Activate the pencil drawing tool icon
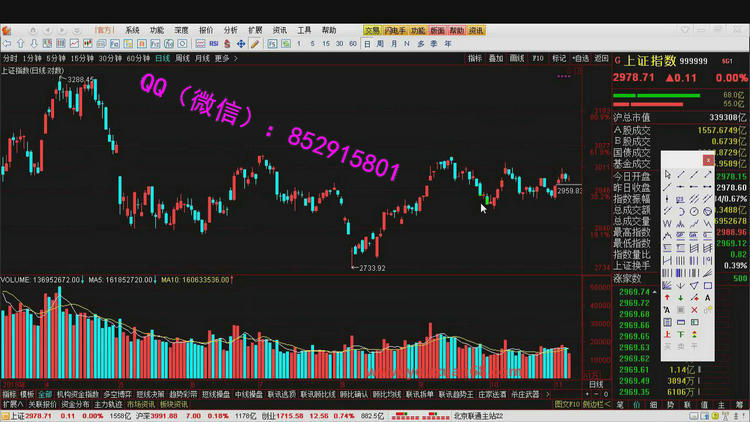The image size is (750, 422). [x=254, y=44]
